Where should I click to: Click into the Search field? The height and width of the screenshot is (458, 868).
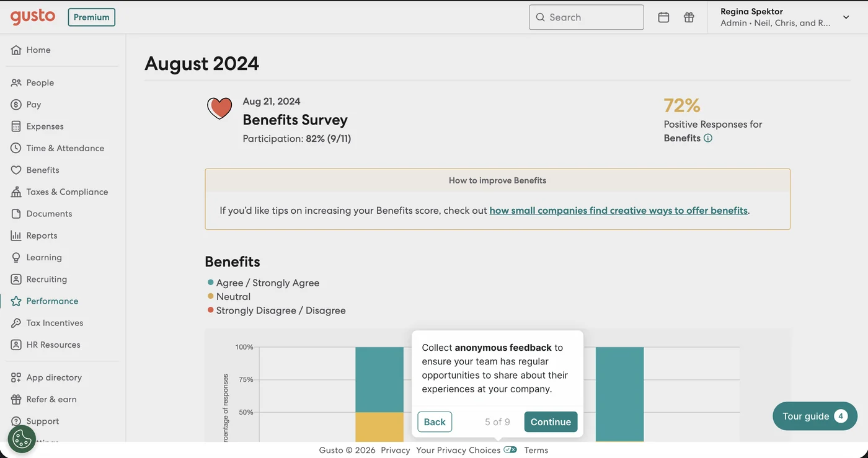click(x=587, y=17)
